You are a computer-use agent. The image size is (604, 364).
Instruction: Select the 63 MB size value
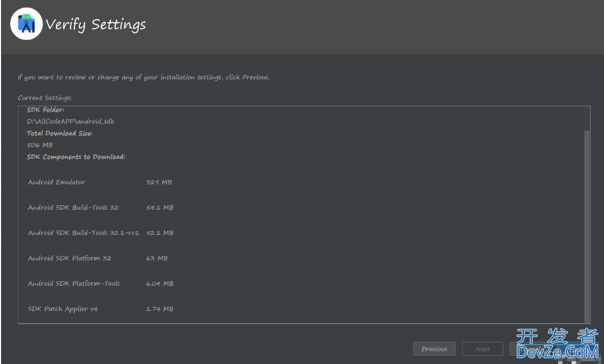tap(157, 258)
